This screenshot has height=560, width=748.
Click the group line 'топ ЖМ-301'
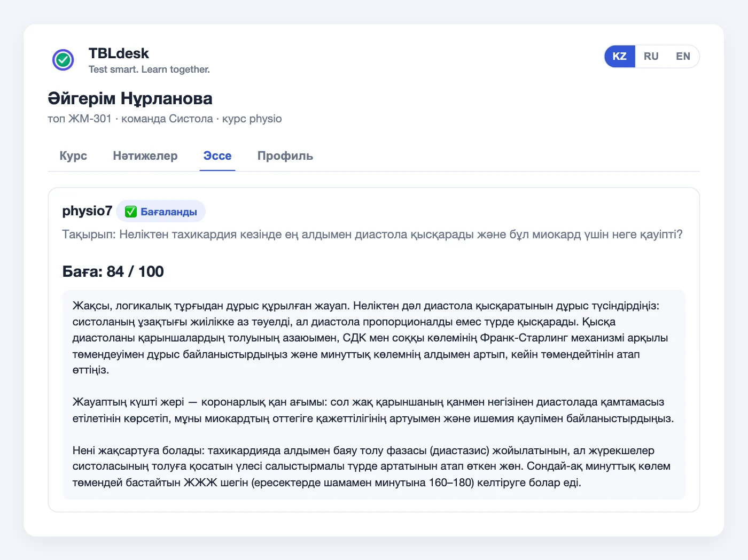(x=80, y=119)
